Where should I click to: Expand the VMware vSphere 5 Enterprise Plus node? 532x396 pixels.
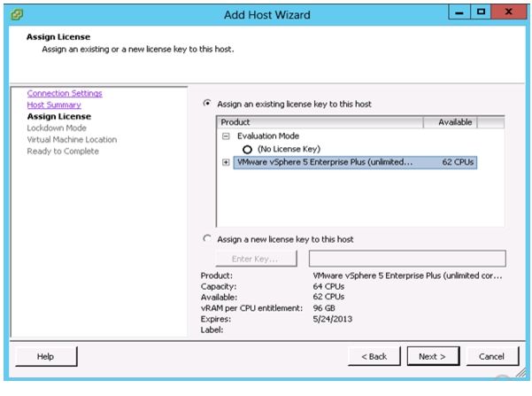226,162
